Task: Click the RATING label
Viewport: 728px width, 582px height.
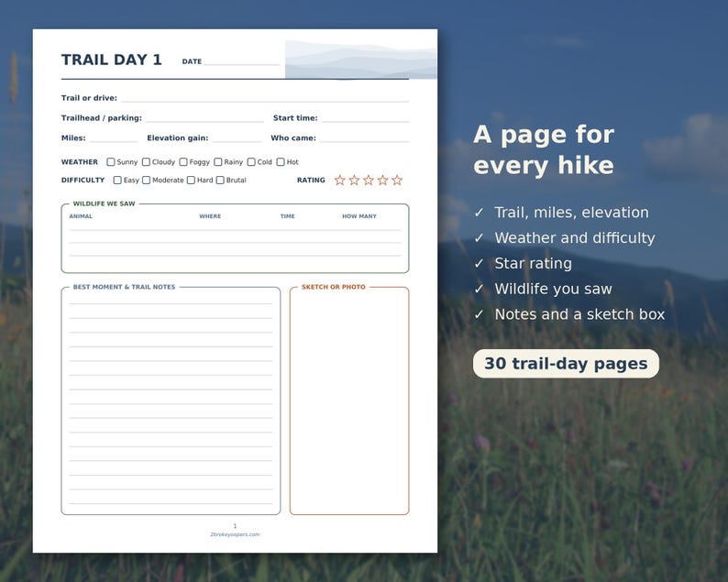Action: point(311,180)
